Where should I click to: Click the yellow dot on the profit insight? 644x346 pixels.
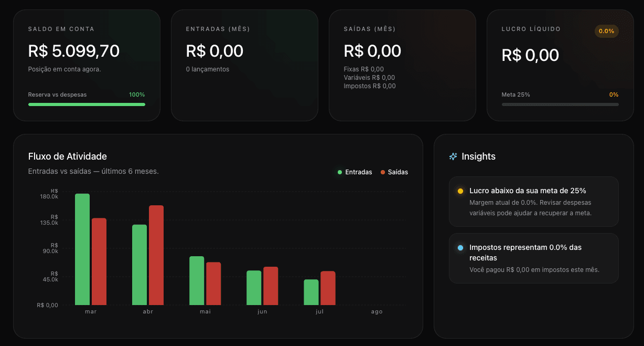point(460,191)
